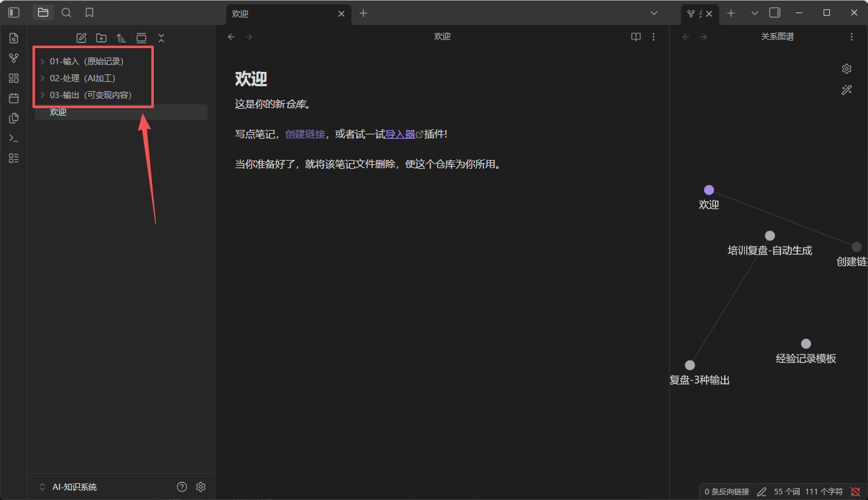The width and height of the screenshot is (868, 500).
Task: Open today's daily note calendar icon
Action: [x=14, y=98]
